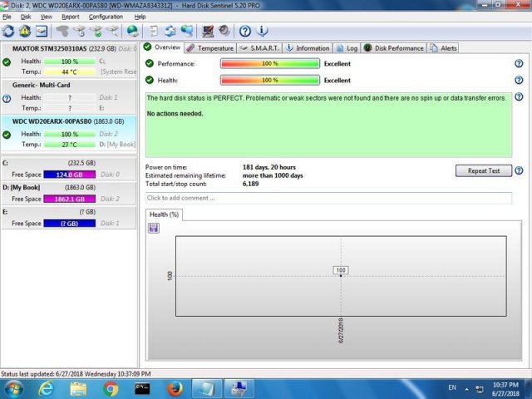Image resolution: width=532 pixels, height=399 pixels.
Task: Click the 'Click to add comment' field
Action: point(328,198)
